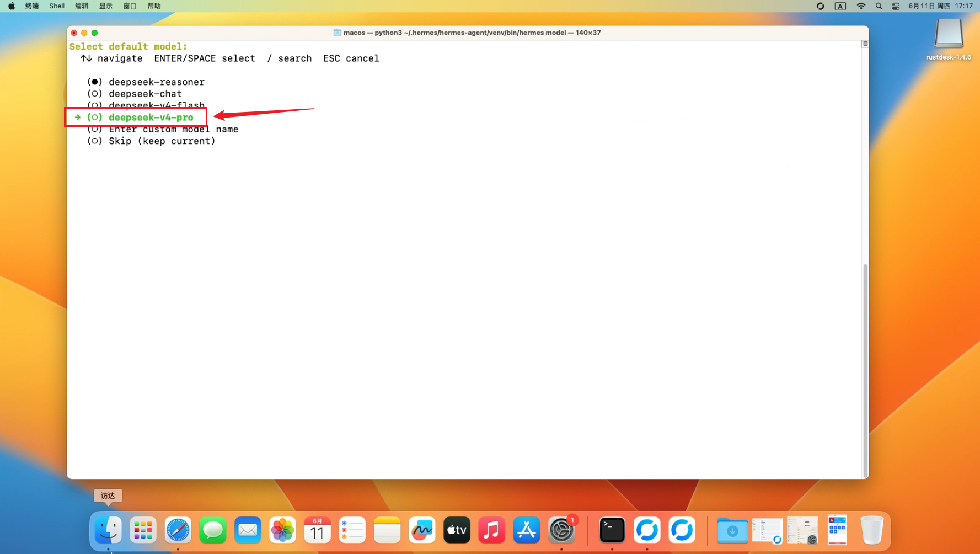Choose Enter custom model name option
This screenshot has height=554, width=980.
click(x=163, y=130)
